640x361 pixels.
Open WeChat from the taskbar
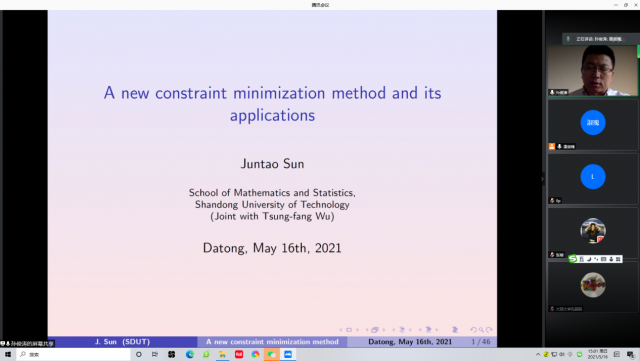pyautogui.click(x=271, y=354)
